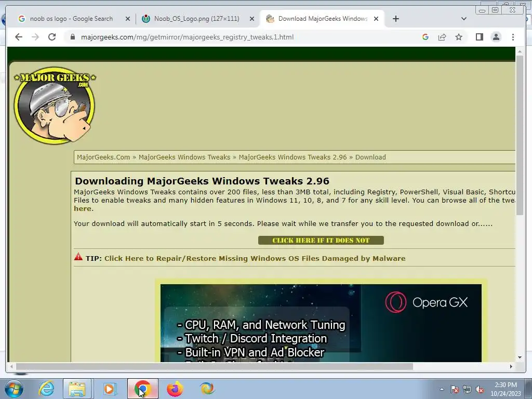Open Action Center flag tray icon

point(455,389)
